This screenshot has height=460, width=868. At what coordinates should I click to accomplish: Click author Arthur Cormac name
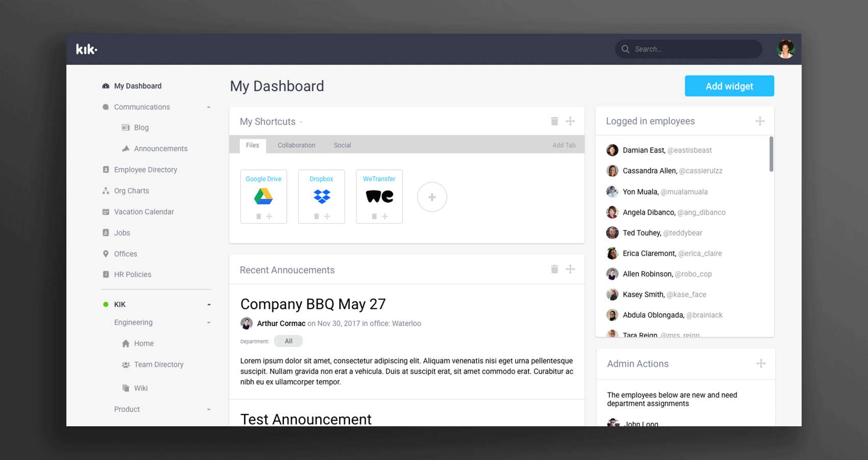click(x=281, y=324)
